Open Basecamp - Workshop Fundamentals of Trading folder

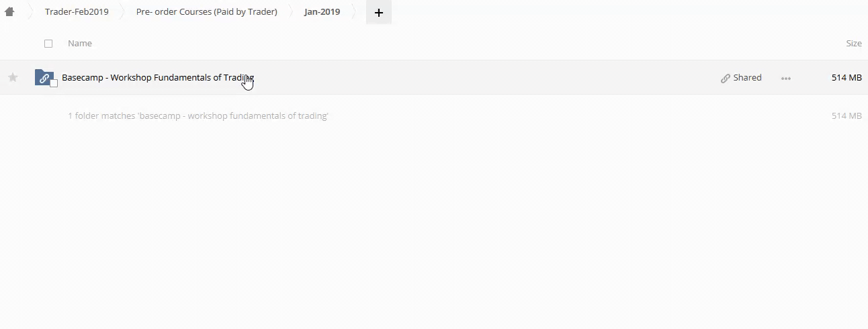pyautogui.click(x=157, y=78)
